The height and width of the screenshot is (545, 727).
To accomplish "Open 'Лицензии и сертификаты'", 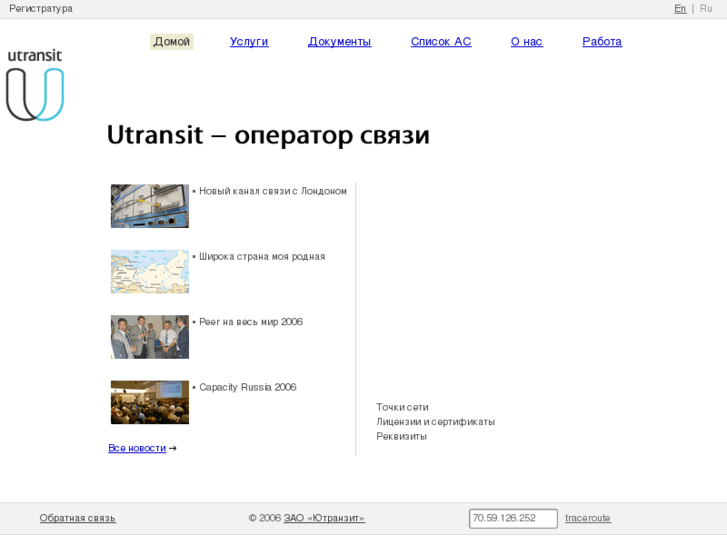I will coord(435,422).
